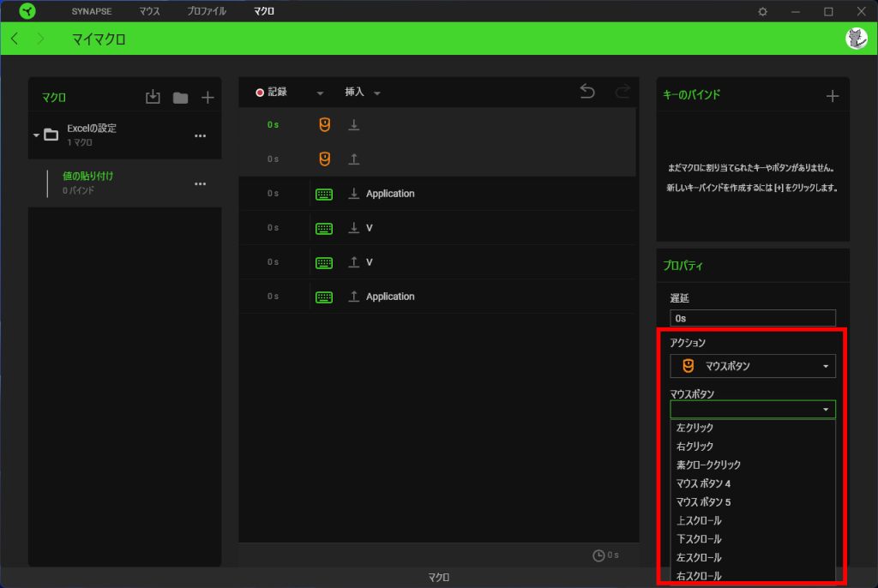The image size is (878, 588).
Task: Go back with the left arrow
Action: 15,39
